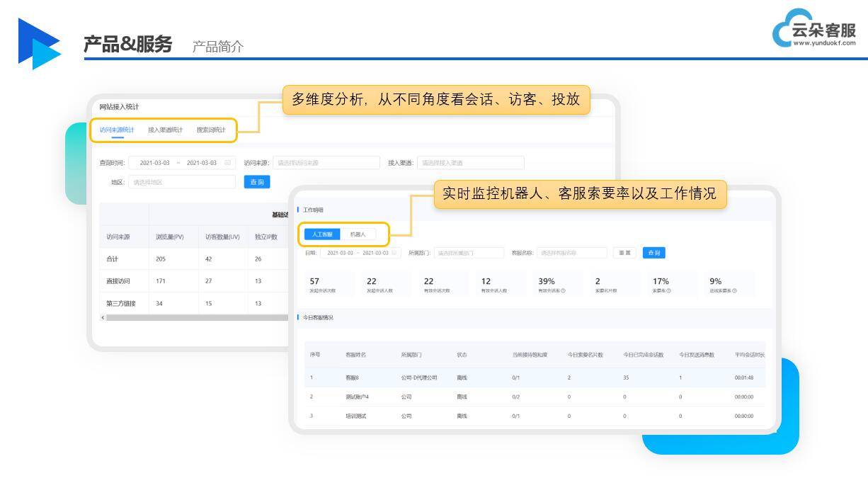Click the 查询 button in 网站接入统计
The width and height of the screenshot is (868, 483).
tap(256, 181)
